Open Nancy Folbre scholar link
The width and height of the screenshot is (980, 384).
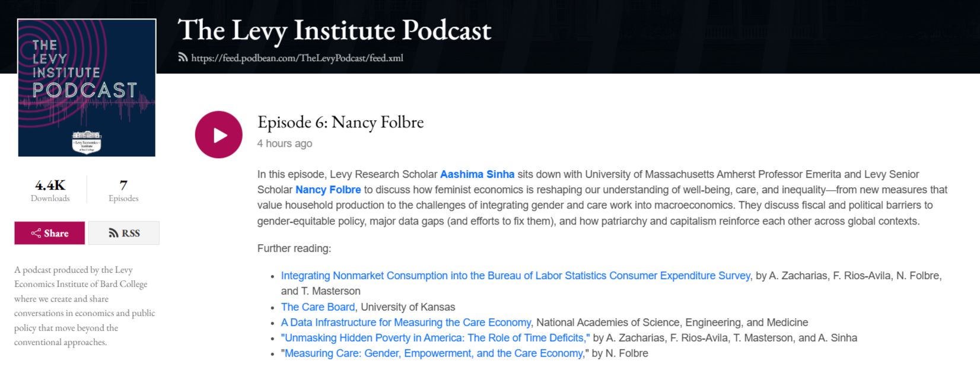(x=328, y=190)
